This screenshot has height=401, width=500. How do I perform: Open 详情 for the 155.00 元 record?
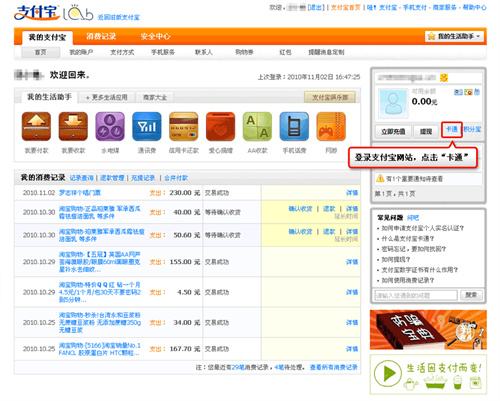pyautogui.click(x=352, y=262)
